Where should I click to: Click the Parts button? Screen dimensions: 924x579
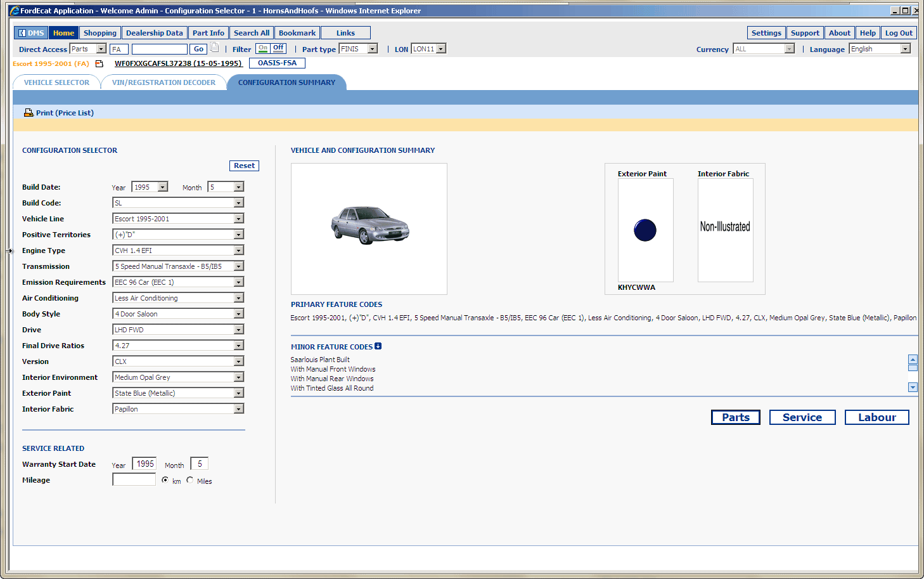(735, 417)
